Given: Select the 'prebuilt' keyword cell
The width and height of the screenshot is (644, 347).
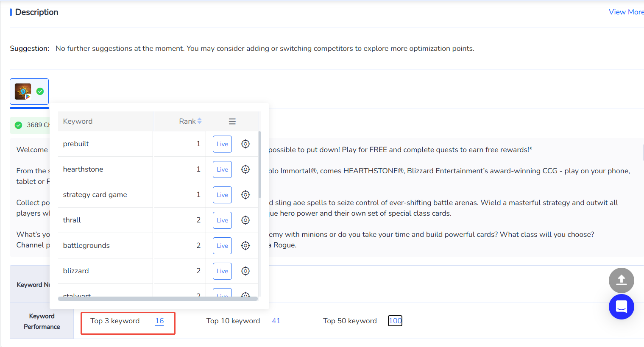Looking at the screenshot, I should 106,144.
